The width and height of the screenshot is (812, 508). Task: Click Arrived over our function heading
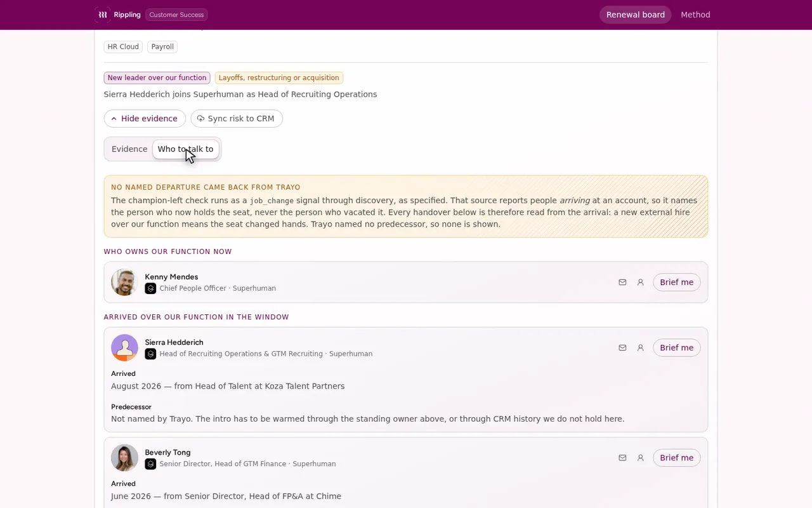tap(196, 317)
